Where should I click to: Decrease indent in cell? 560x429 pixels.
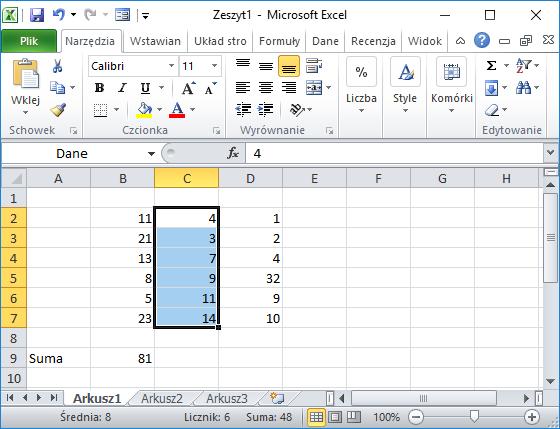(243, 110)
